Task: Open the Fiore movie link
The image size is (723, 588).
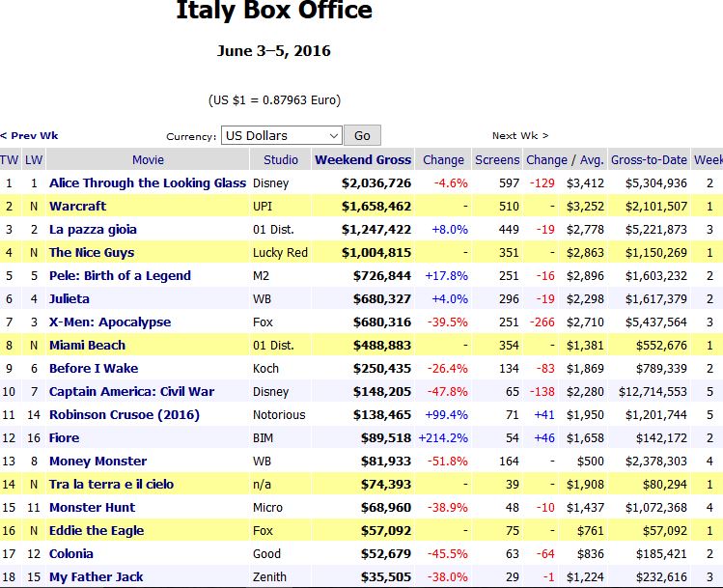Action: [x=64, y=438]
